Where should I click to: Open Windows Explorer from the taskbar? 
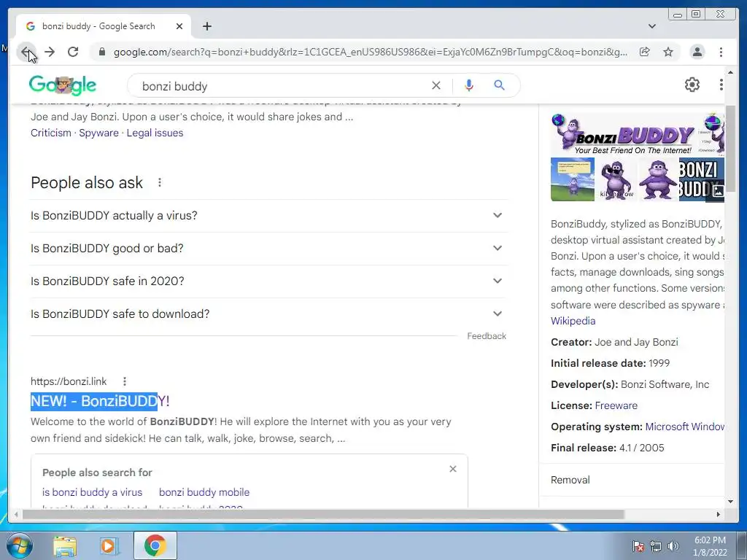click(x=65, y=546)
